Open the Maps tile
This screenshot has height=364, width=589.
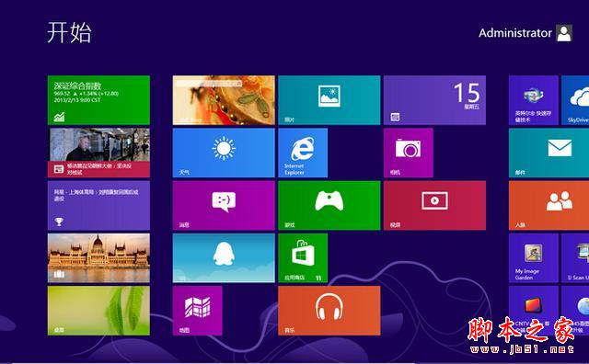pos(197,311)
